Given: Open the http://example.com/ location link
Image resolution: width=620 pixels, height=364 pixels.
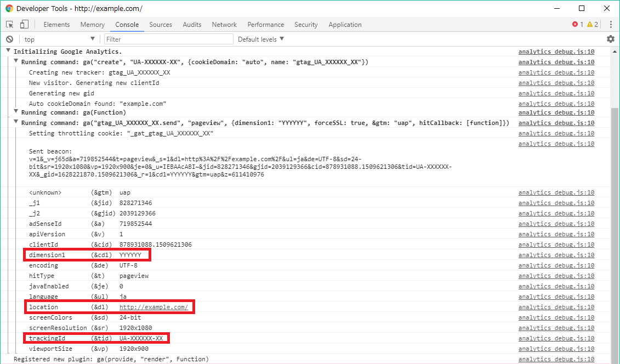Looking at the screenshot, I should click(154, 307).
